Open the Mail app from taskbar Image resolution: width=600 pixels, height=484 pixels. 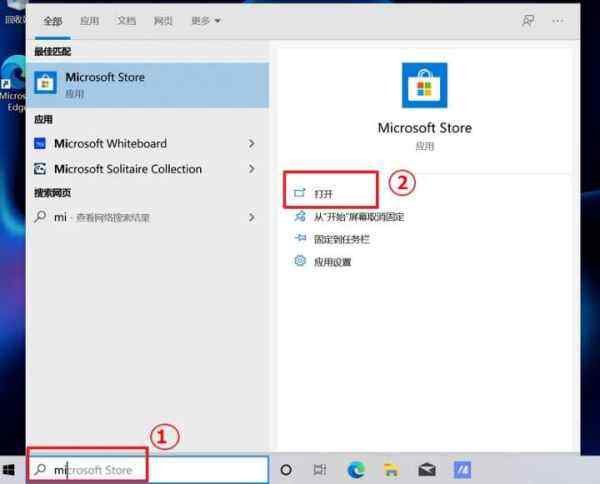pos(427,470)
